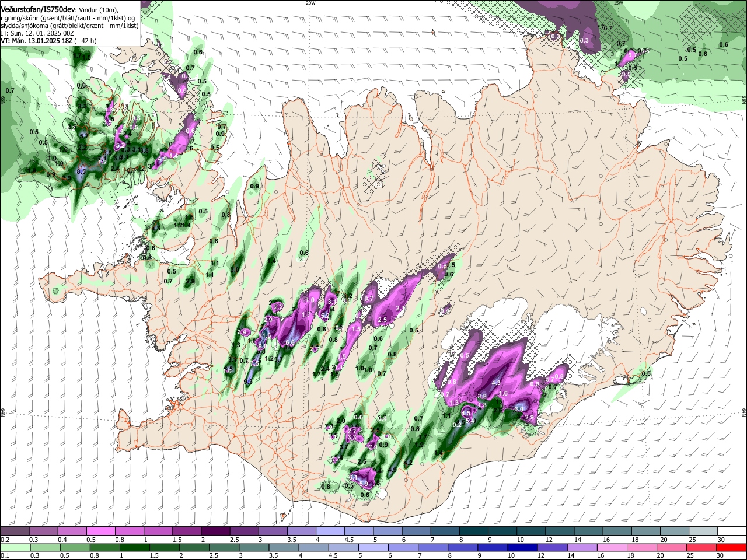Pick the medium green 0.5 swatch in rain scale
The height and width of the screenshot is (560, 747).
[74, 548]
